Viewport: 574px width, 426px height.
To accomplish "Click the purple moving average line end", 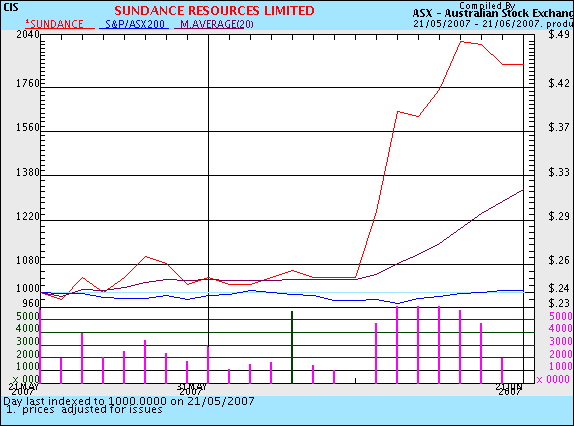I will (522, 190).
